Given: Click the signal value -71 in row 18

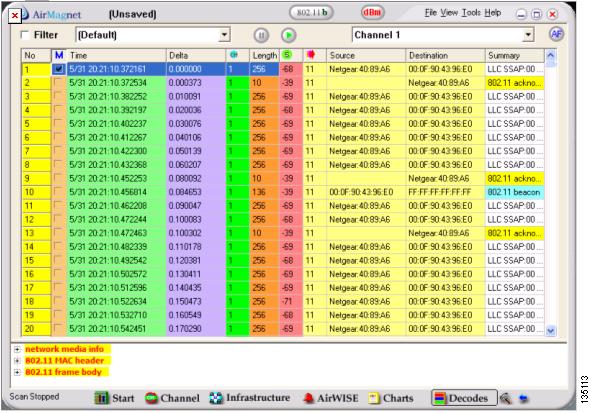Looking at the screenshot, I should [291, 301].
